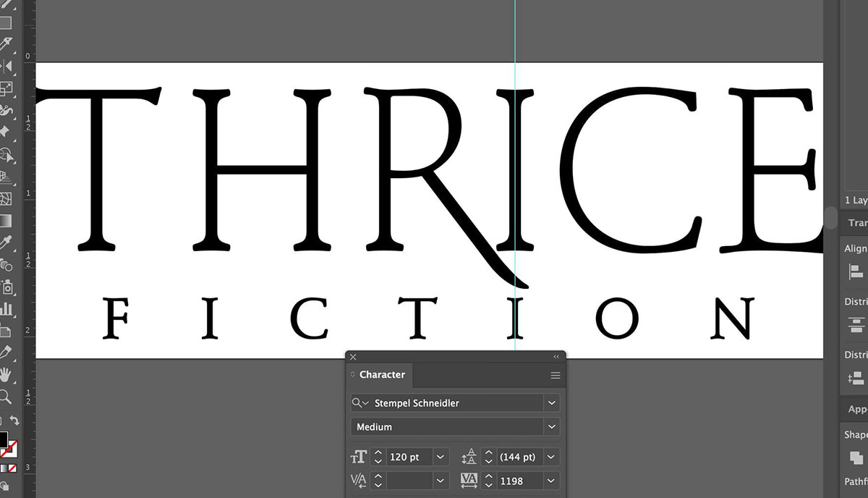Select the Perspective Grid tool
Viewport: 868px width, 498px height.
click(6, 176)
